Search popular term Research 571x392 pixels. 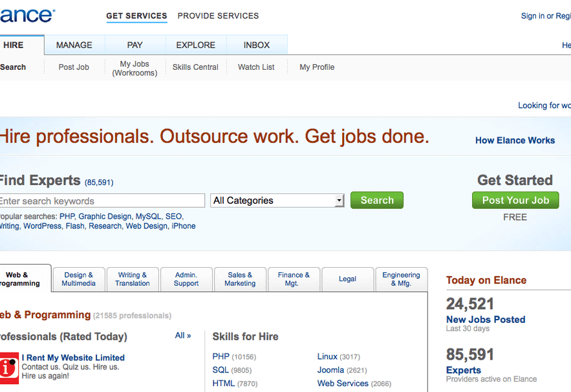tap(105, 226)
